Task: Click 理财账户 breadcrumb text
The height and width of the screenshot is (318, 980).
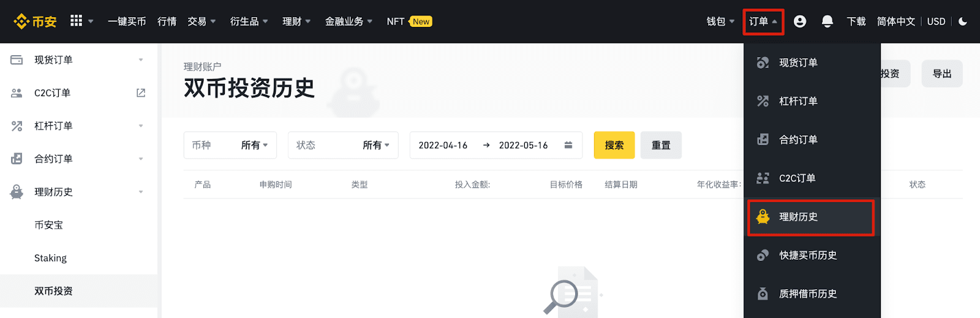Action: pos(202,67)
